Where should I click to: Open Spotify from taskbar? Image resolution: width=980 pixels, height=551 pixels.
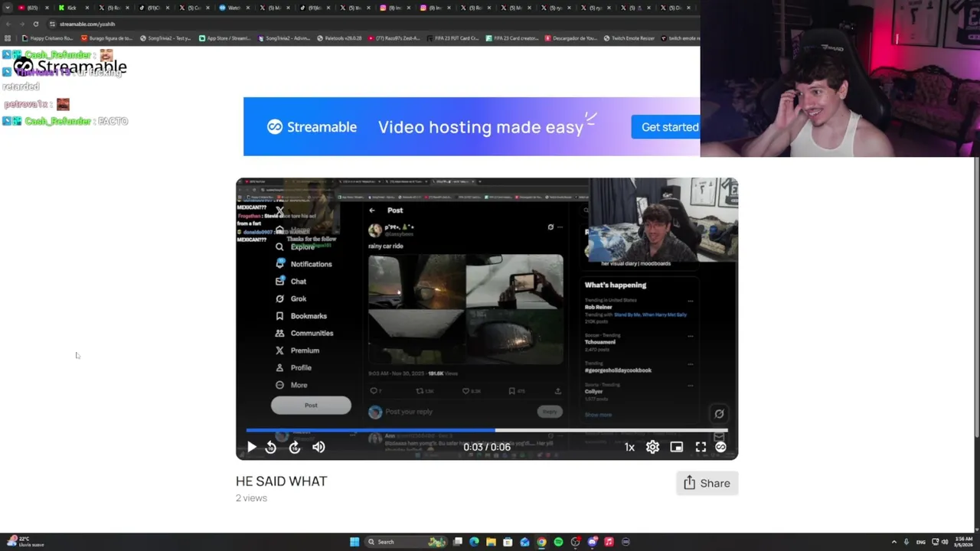pyautogui.click(x=558, y=542)
